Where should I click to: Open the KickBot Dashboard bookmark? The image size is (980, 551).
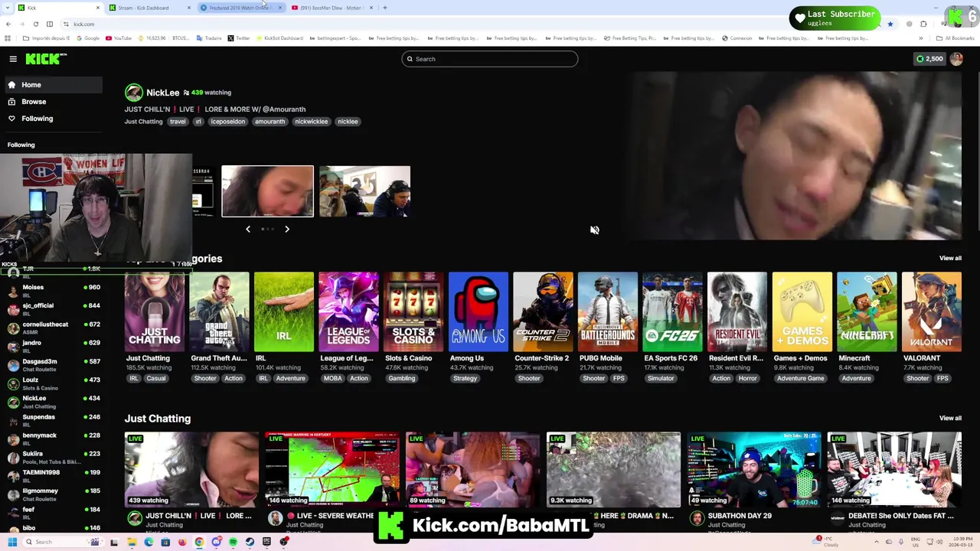click(x=279, y=38)
